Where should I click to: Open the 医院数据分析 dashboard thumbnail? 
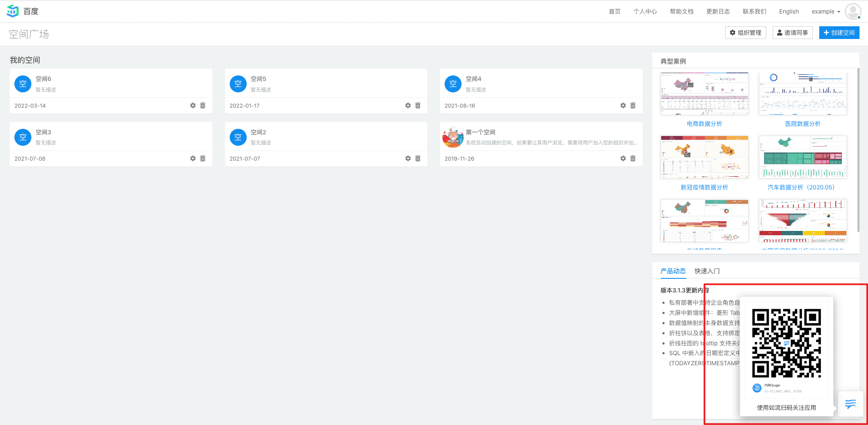(x=803, y=94)
